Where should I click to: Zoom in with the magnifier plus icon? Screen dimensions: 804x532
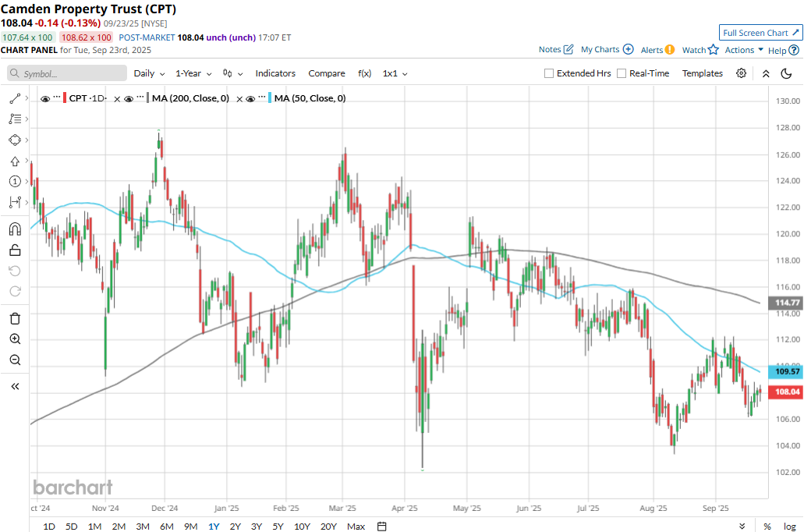pyautogui.click(x=15, y=339)
